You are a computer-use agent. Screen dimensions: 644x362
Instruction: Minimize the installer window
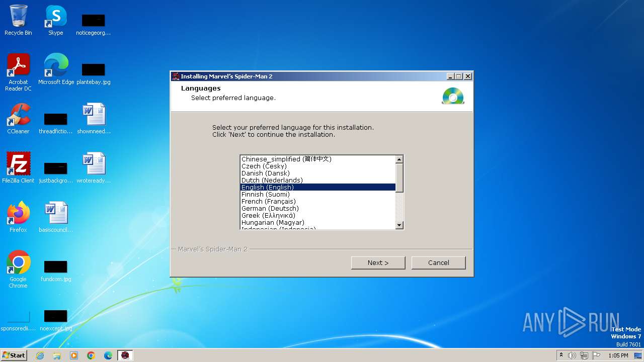coord(450,76)
